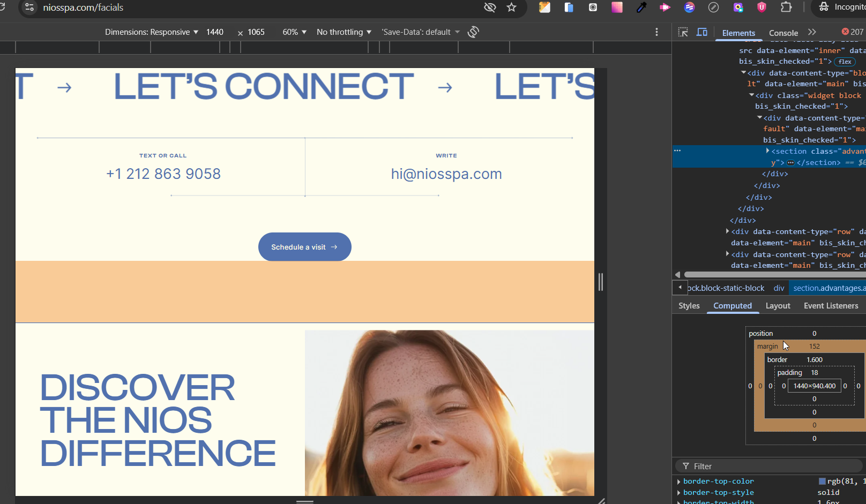866x504 pixels.
Task: Bookmark this page with the star icon
Action: (x=511, y=7)
